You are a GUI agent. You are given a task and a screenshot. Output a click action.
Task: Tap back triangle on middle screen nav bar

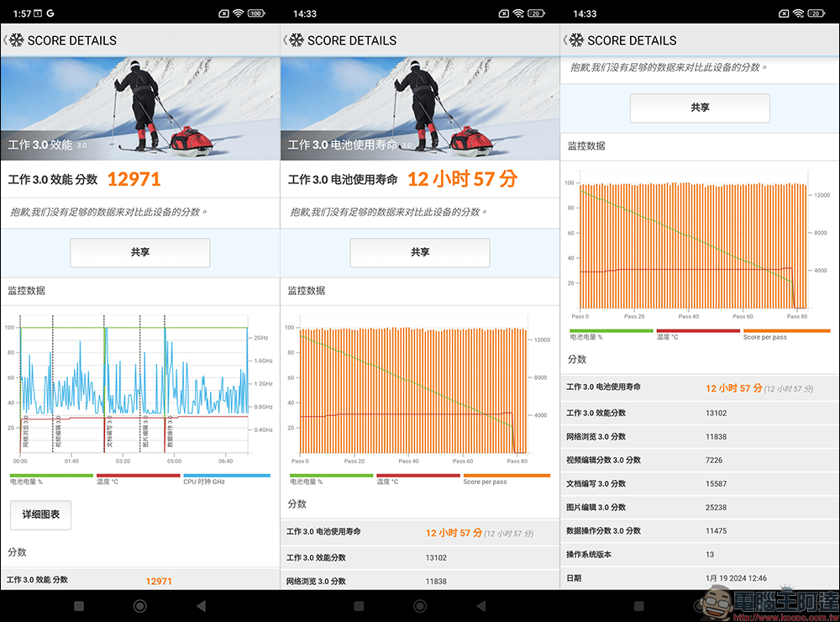[481, 606]
